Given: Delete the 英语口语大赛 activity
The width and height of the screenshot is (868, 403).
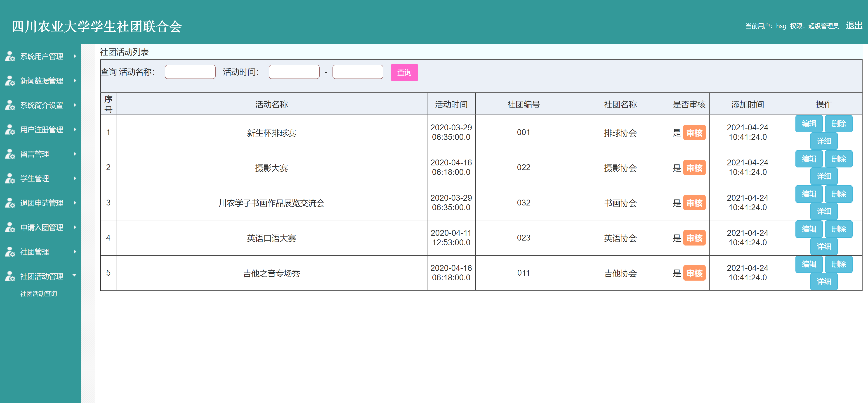Looking at the screenshot, I should (838, 229).
